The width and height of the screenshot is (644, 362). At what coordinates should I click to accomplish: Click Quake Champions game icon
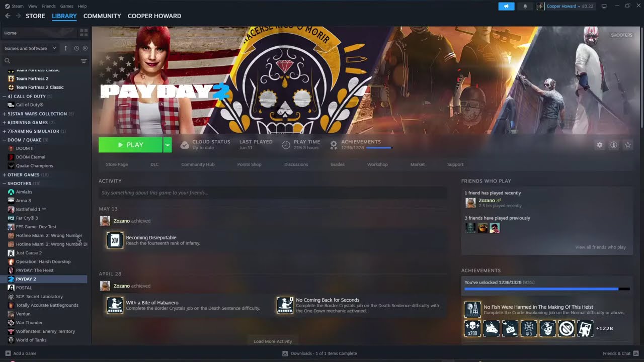pyautogui.click(x=11, y=165)
